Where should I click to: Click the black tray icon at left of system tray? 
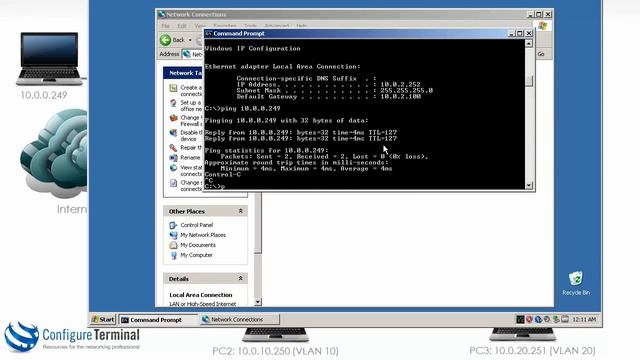(x=520, y=320)
